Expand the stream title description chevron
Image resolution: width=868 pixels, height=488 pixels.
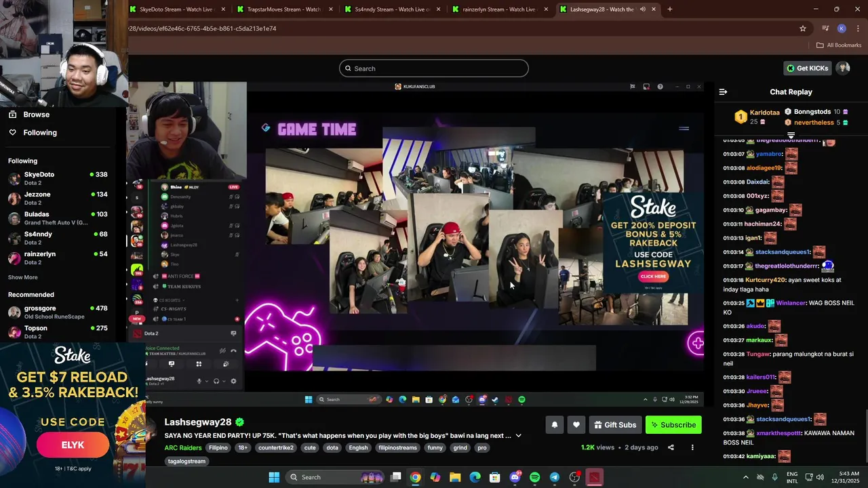[518, 436]
